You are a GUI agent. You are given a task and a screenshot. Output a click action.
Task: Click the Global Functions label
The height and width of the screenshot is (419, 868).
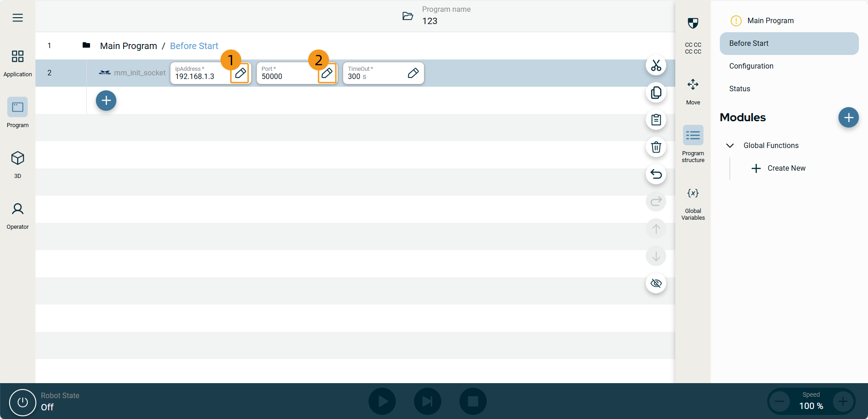pos(771,146)
